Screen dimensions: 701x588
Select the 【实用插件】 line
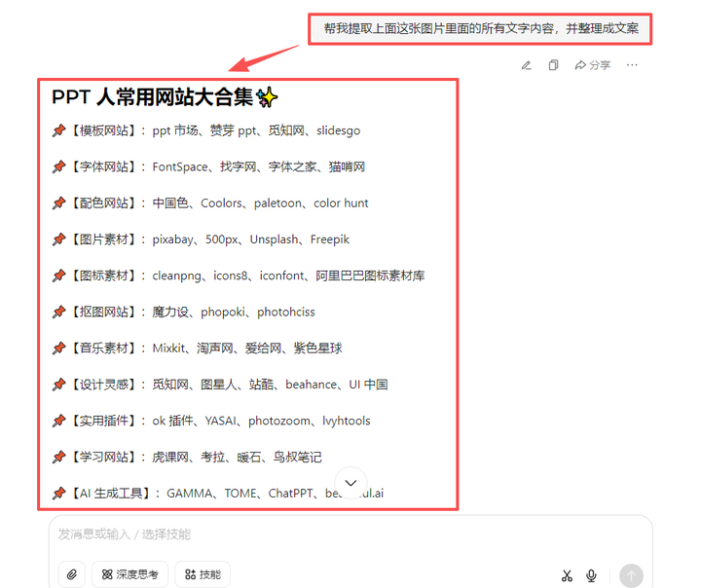coord(211,421)
